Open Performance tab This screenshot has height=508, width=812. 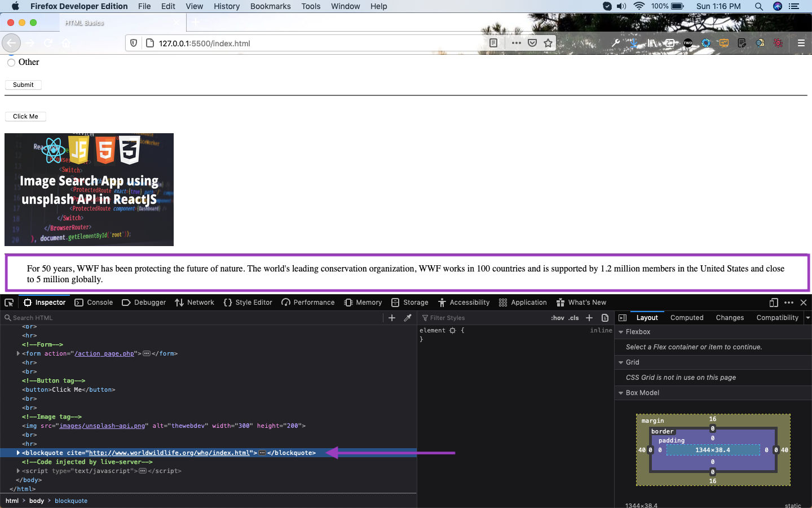(308, 303)
